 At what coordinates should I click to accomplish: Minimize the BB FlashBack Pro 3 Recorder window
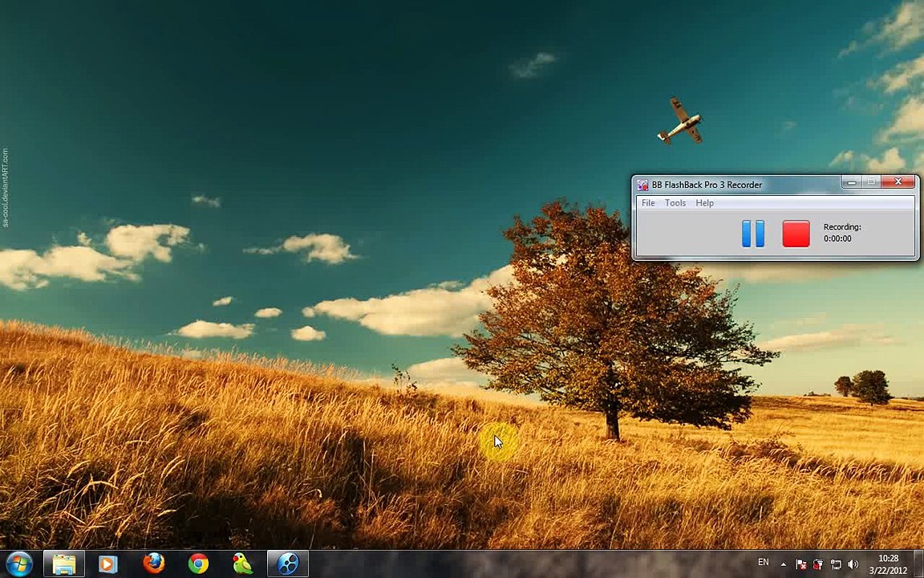pyautogui.click(x=851, y=182)
